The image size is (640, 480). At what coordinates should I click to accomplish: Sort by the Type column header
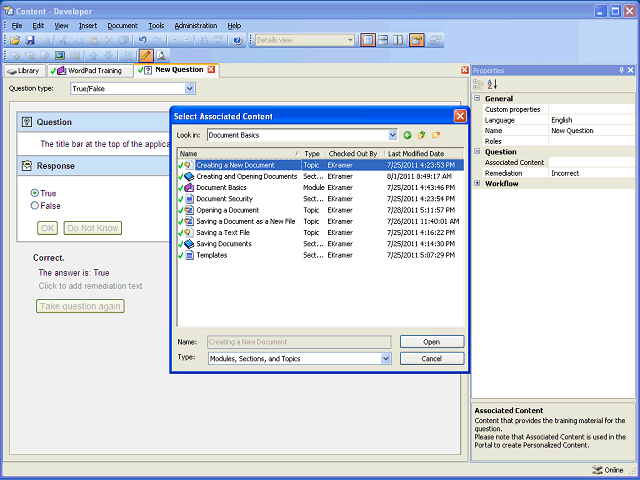[x=313, y=154]
